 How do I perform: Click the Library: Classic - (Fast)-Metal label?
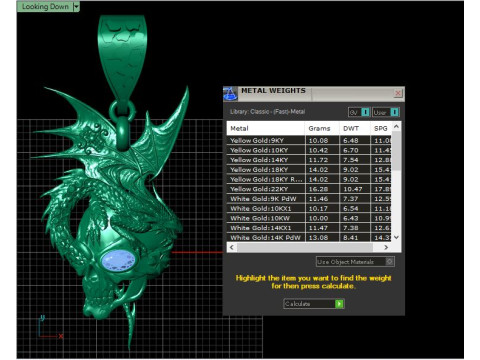[268, 112]
